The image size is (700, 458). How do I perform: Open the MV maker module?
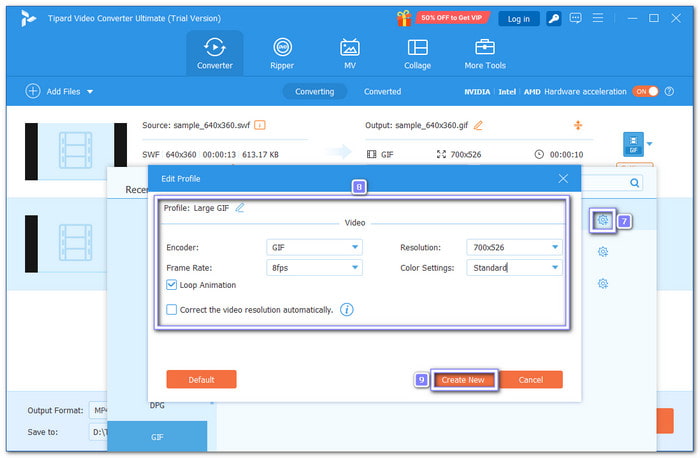click(350, 53)
